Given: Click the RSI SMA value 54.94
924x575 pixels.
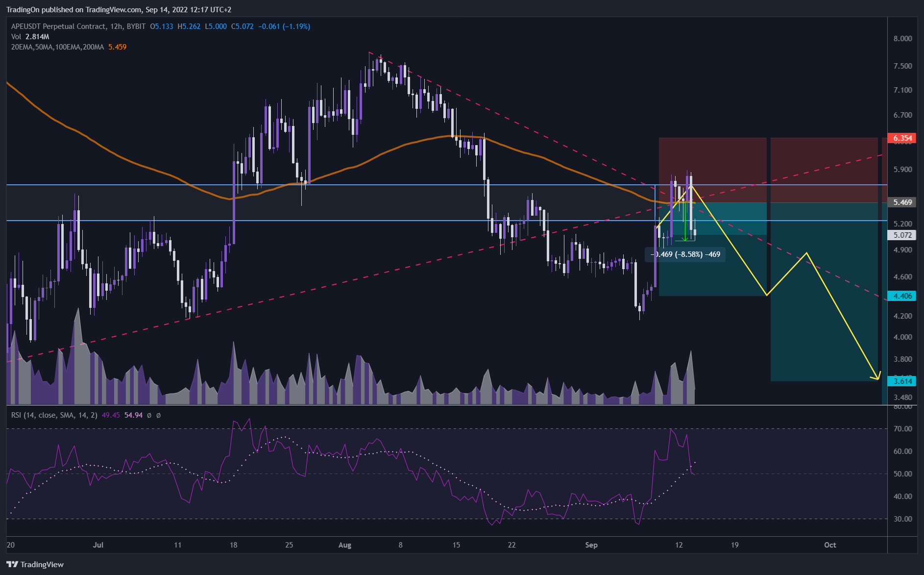Looking at the screenshot, I should click(133, 415).
